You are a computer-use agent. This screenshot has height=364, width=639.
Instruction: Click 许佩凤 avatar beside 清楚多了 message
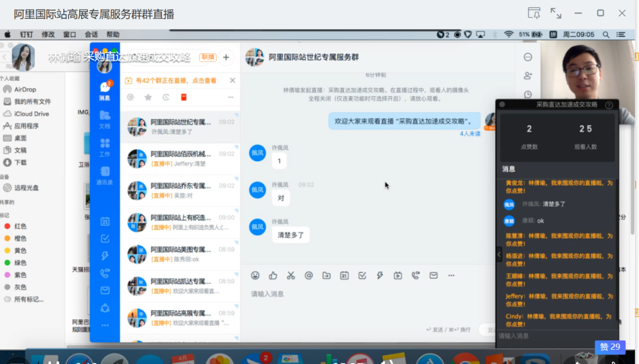pyautogui.click(x=257, y=227)
